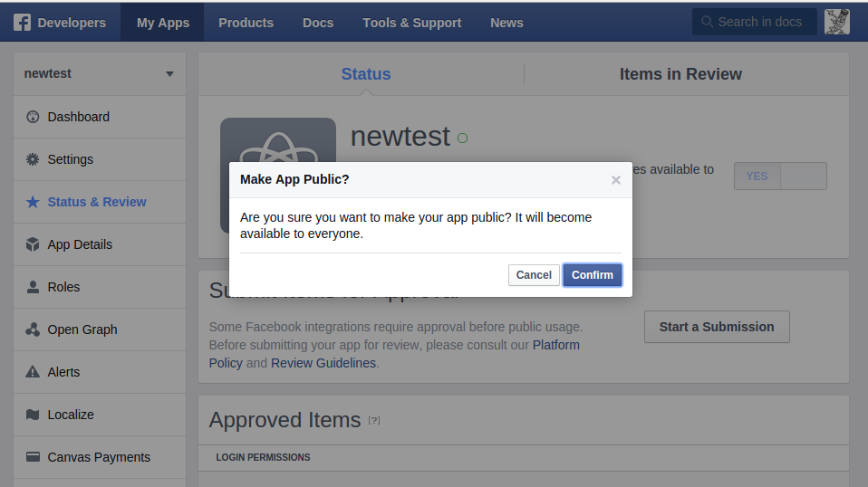Confirm making the app public
The width and height of the screenshot is (868, 487).
(593, 275)
